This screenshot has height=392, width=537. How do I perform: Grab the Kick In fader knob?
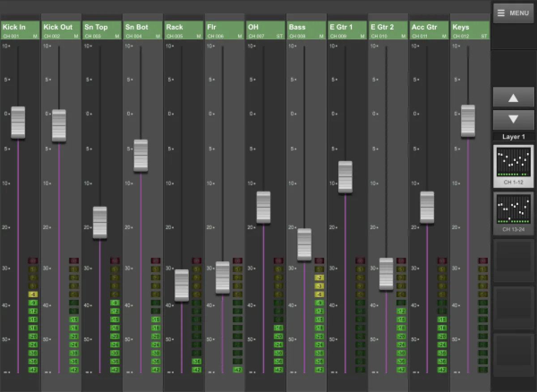pos(18,123)
